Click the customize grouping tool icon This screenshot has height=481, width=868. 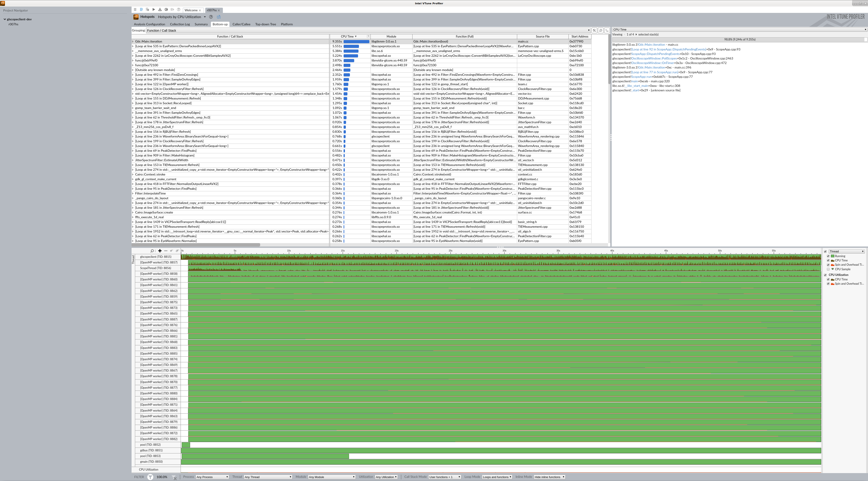point(594,30)
